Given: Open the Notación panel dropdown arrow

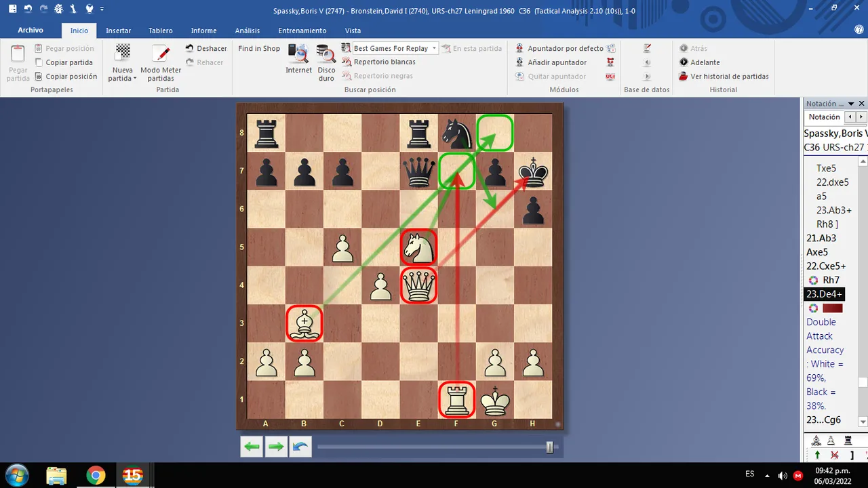Looking at the screenshot, I should 851,104.
